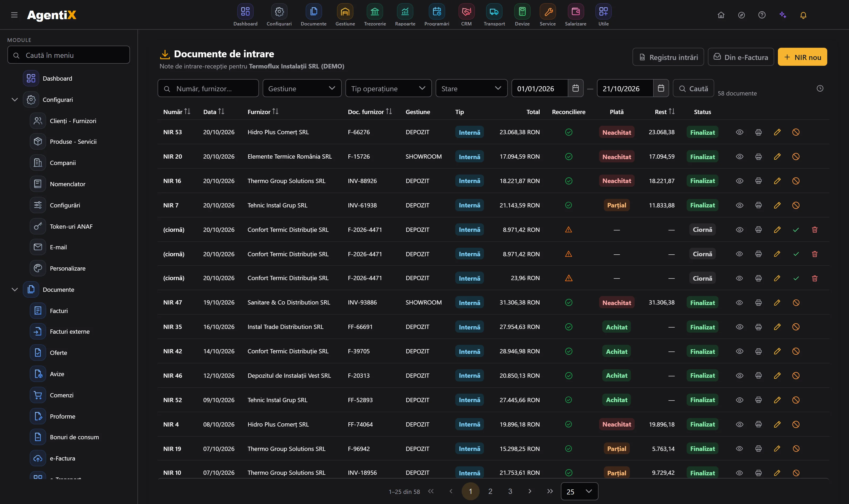Open the end date calendar picker
Image resolution: width=849 pixels, height=504 pixels.
tap(661, 88)
